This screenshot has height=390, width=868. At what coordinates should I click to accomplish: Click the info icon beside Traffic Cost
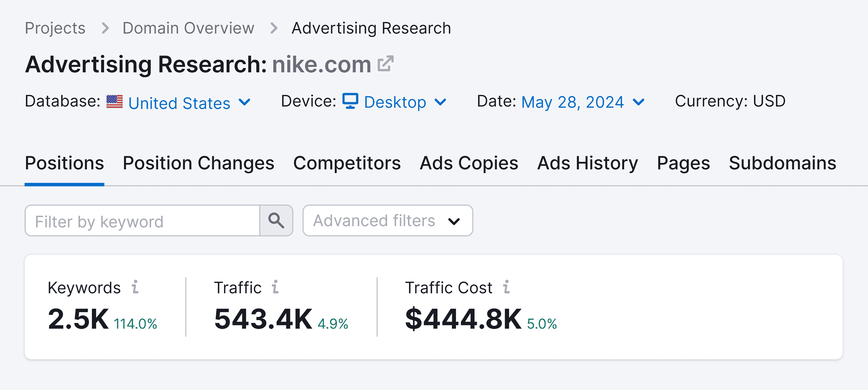click(x=507, y=288)
